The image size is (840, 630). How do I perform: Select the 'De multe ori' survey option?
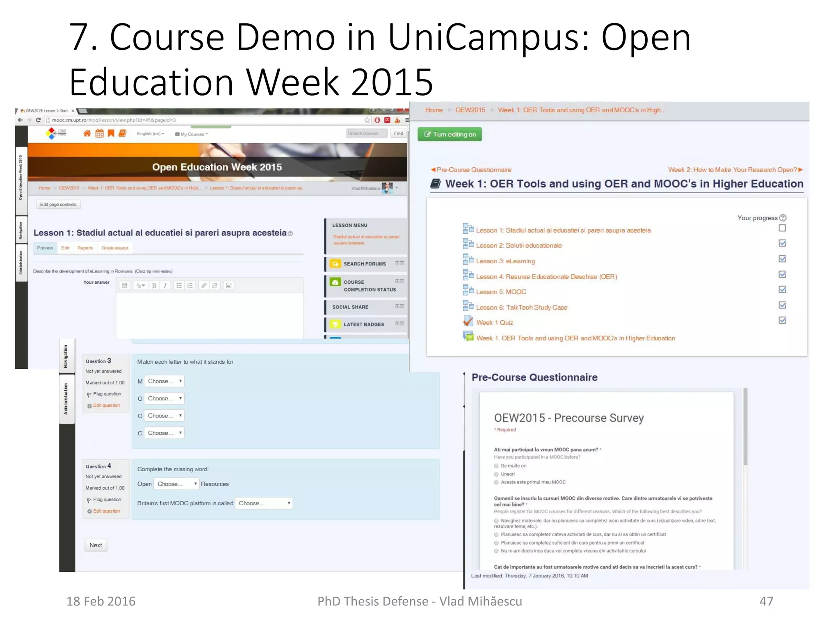coord(496,466)
